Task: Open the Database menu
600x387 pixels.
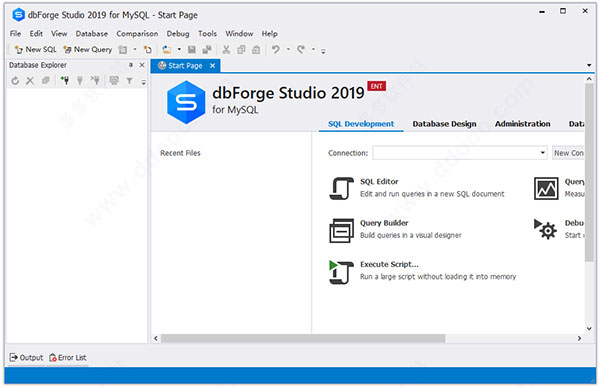Action: 91,34
